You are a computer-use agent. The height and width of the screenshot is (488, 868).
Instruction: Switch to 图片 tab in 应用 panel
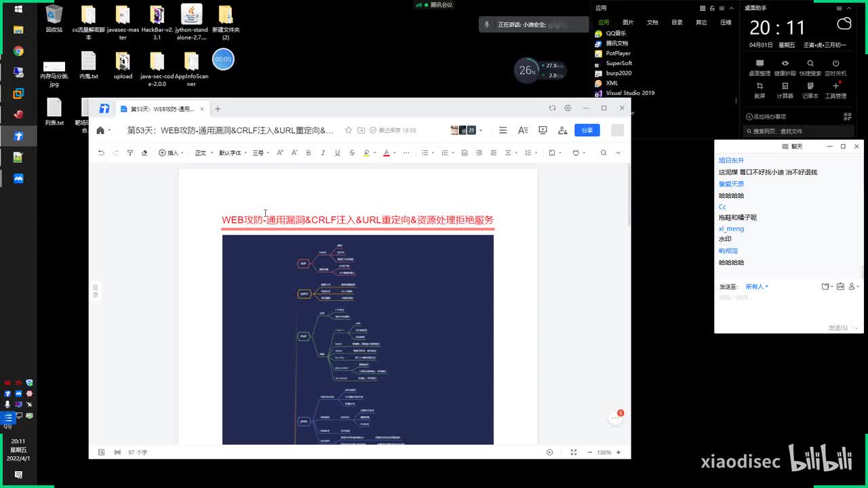pyautogui.click(x=628, y=22)
